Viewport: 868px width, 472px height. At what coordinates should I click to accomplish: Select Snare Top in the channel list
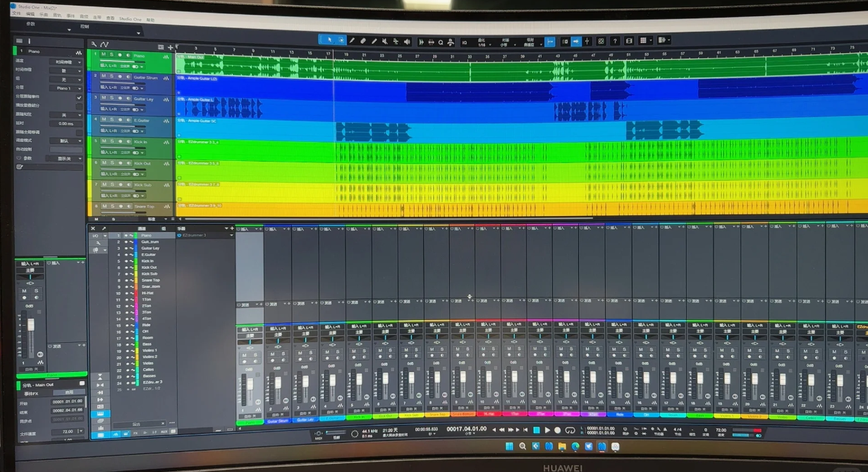pyautogui.click(x=150, y=280)
